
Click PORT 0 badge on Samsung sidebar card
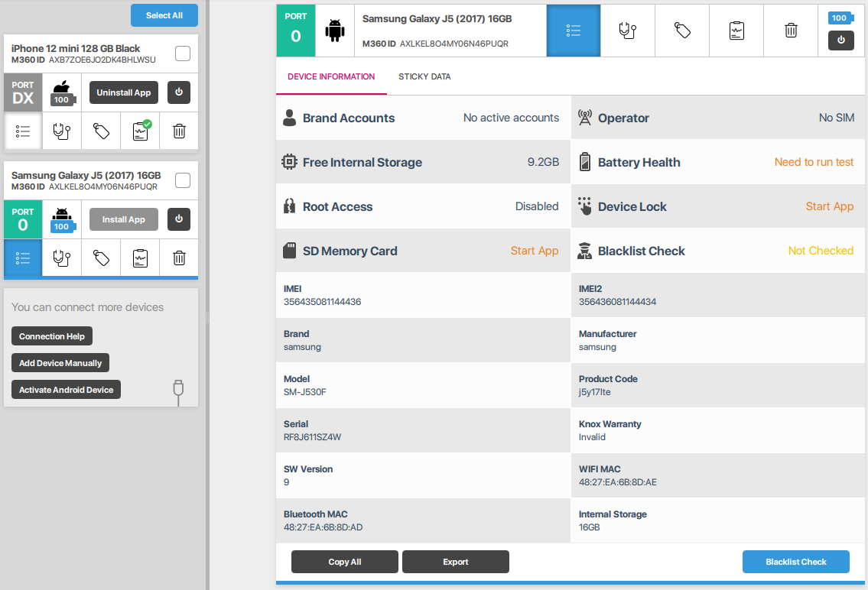pos(23,219)
